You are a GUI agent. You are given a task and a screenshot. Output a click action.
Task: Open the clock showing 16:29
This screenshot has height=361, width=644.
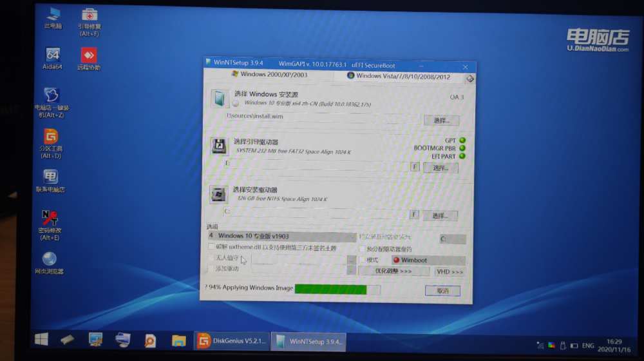pyautogui.click(x=614, y=346)
